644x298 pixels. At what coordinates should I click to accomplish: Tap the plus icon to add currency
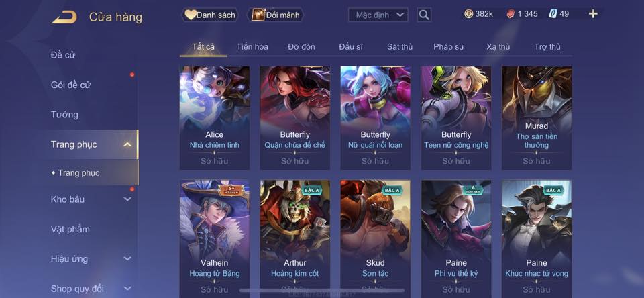593,14
